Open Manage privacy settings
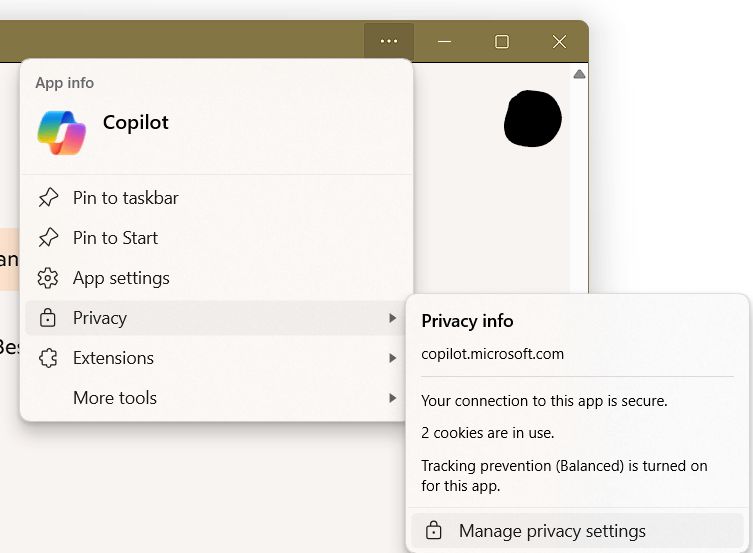 (578, 530)
